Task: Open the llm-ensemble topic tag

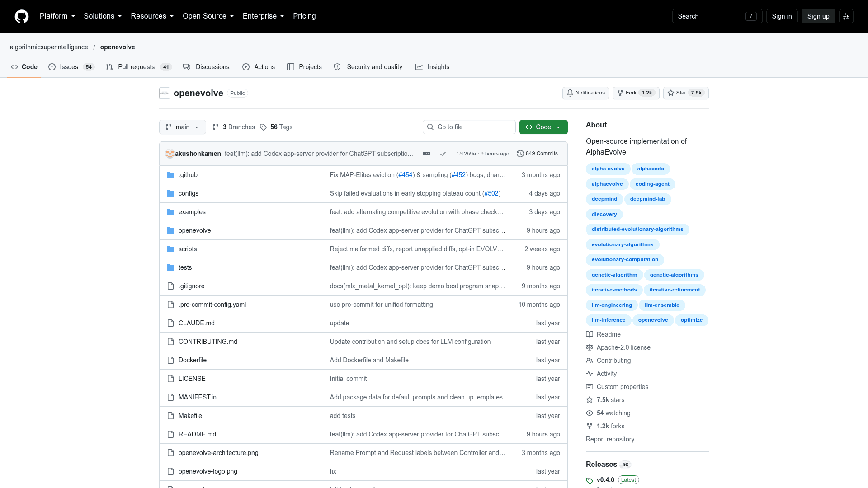Action: 662,305
